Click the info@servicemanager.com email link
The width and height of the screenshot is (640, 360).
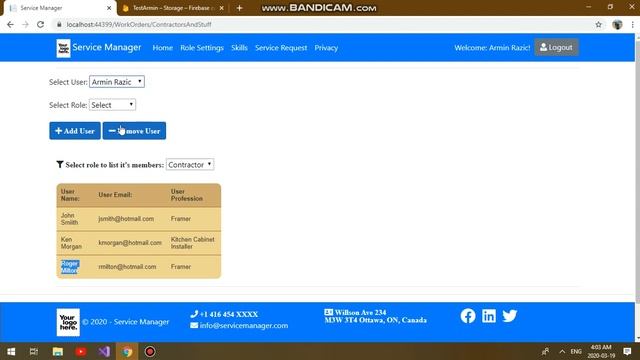pos(244,325)
